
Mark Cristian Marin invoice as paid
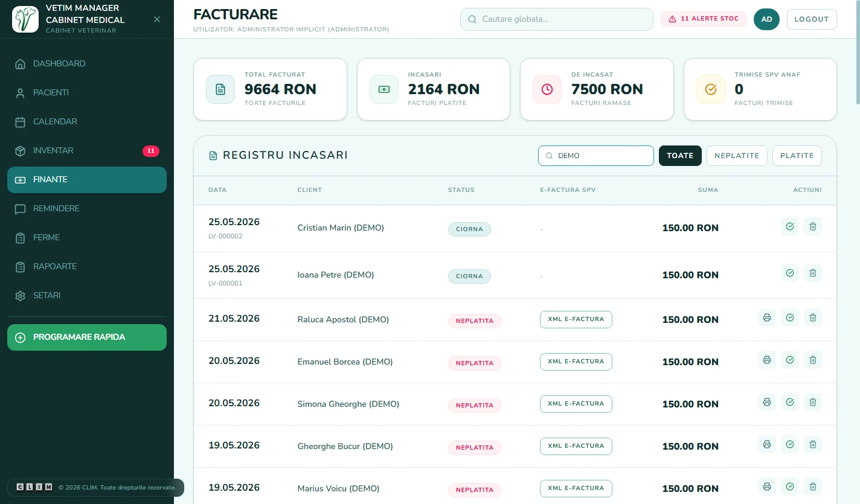point(790,226)
